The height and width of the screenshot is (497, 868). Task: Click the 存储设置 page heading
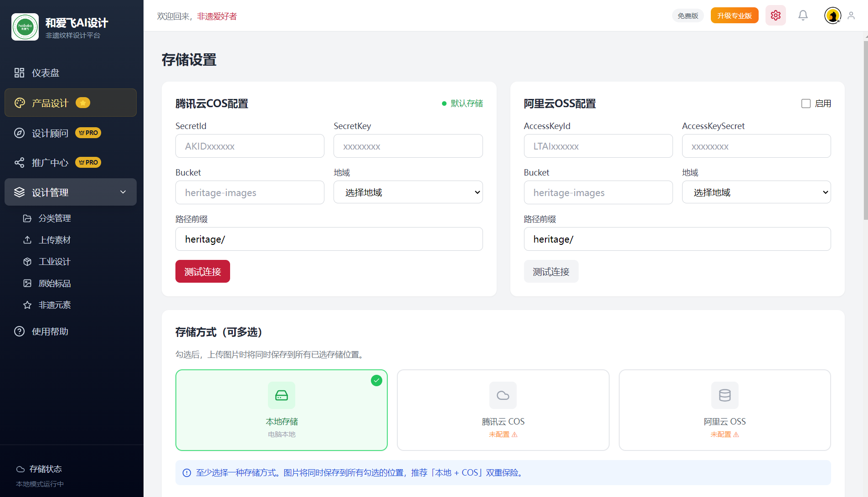tap(189, 60)
